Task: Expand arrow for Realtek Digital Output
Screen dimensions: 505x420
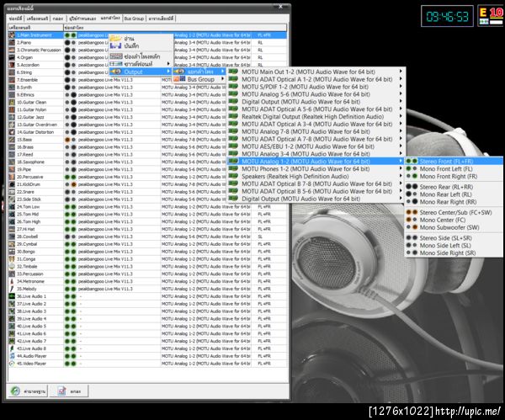Action: coord(401,116)
